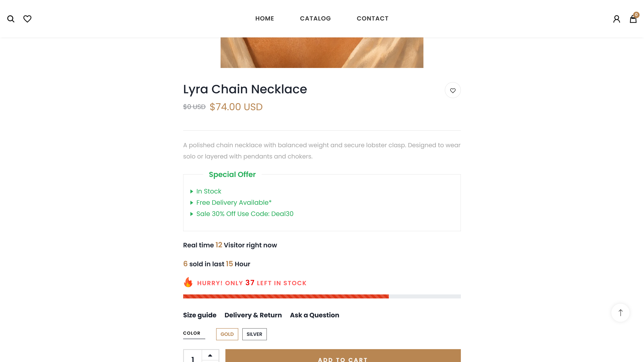Click the In Stock arrow marker

192,191
